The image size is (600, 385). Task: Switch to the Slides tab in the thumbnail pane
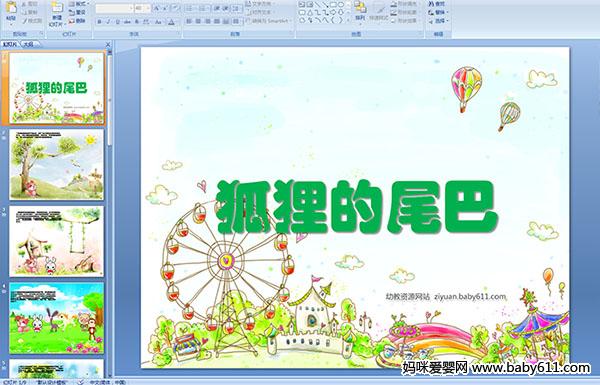[x=10, y=44]
